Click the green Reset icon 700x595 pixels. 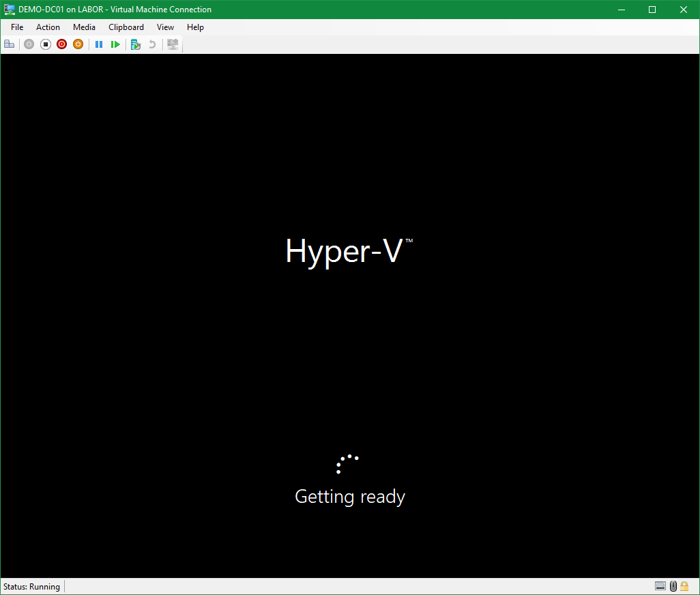(x=115, y=44)
